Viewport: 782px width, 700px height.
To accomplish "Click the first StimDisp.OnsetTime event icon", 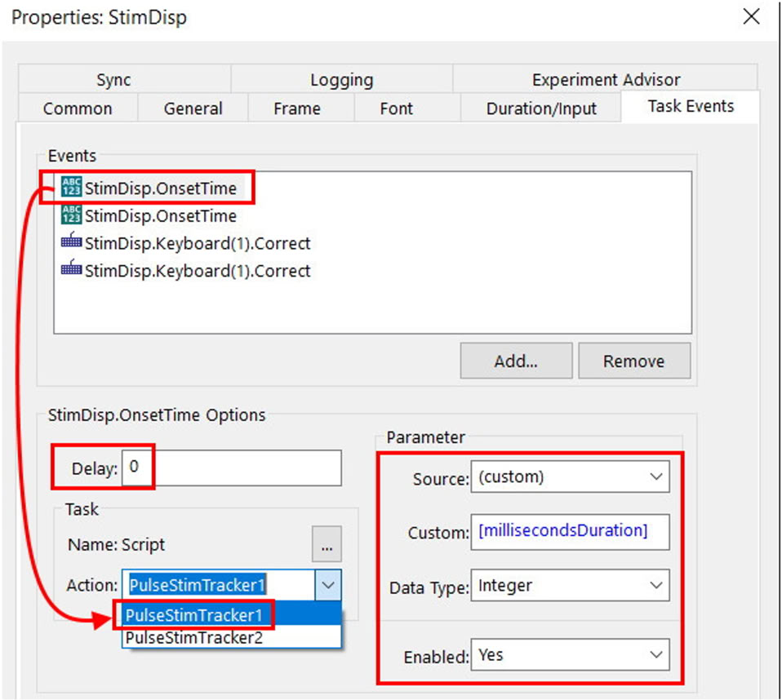I will [72, 188].
